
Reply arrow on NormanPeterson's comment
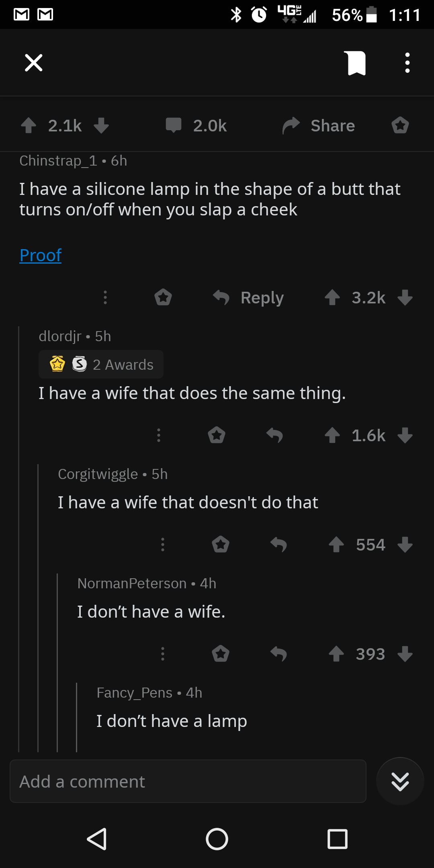pyautogui.click(x=279, y=654)
